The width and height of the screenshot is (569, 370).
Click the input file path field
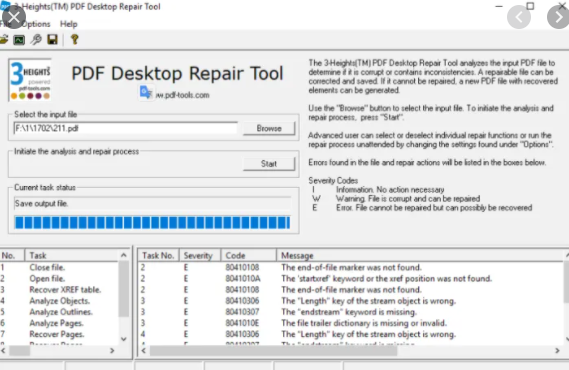[x=126, y=128]
